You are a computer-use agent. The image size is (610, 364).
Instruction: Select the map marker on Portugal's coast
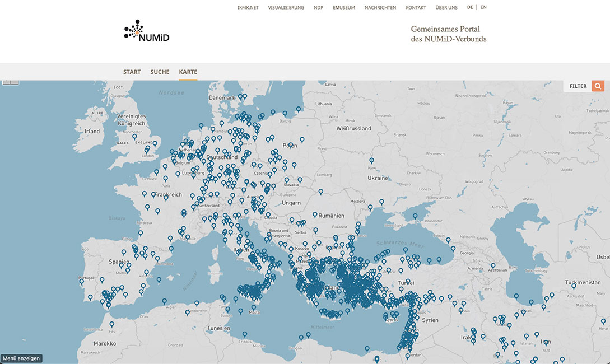click(x=81, y=281)
